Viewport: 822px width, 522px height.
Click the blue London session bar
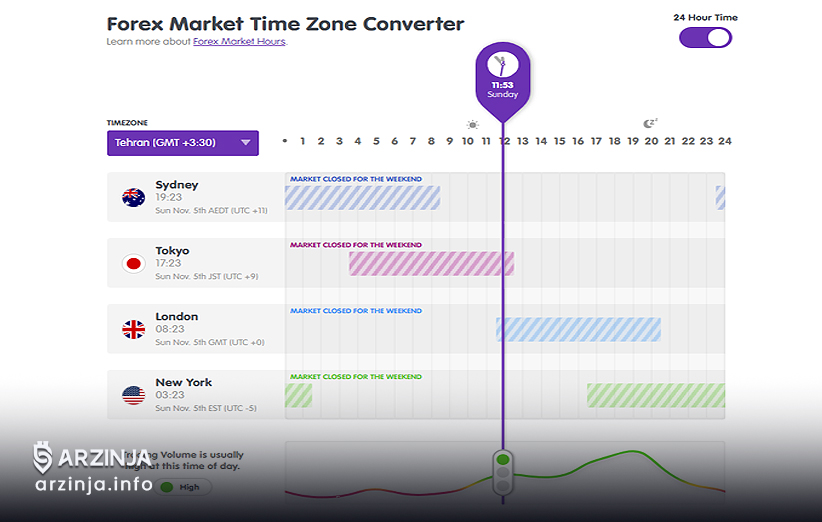pyautogui.click(x=579, y=329)
